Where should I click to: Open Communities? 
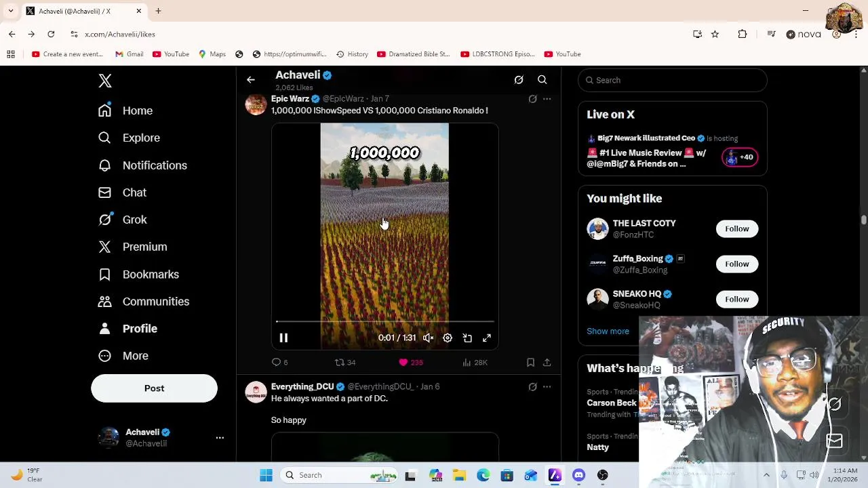143,302
